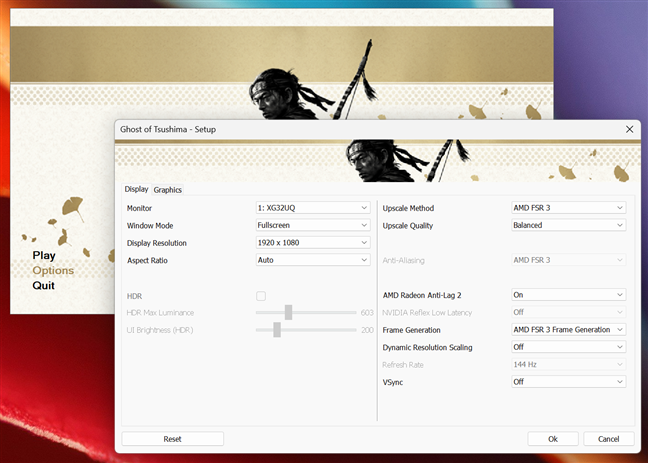This screenshot has width=648, height=463.
Task: Click the Reset button
Action: point(173,439)
